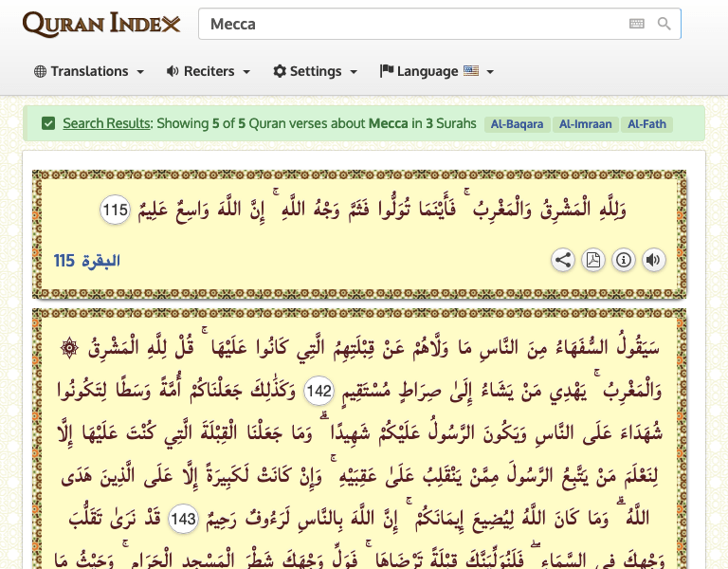Open the Search Results link

click(107, 123)
